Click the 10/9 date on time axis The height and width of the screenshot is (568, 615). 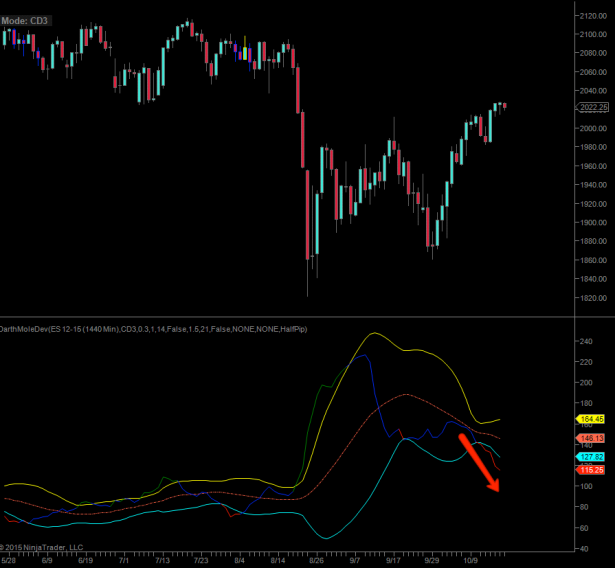469,561
